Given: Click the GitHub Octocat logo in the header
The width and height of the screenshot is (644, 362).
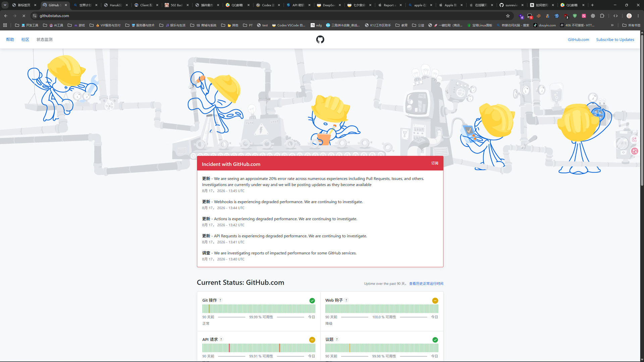Looking at the screenshot, I should coord(320,40).
